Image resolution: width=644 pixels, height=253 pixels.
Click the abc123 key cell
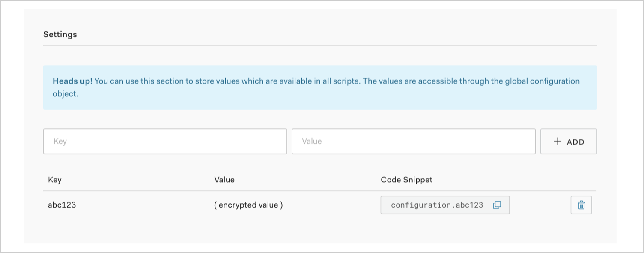coord(62,205)
